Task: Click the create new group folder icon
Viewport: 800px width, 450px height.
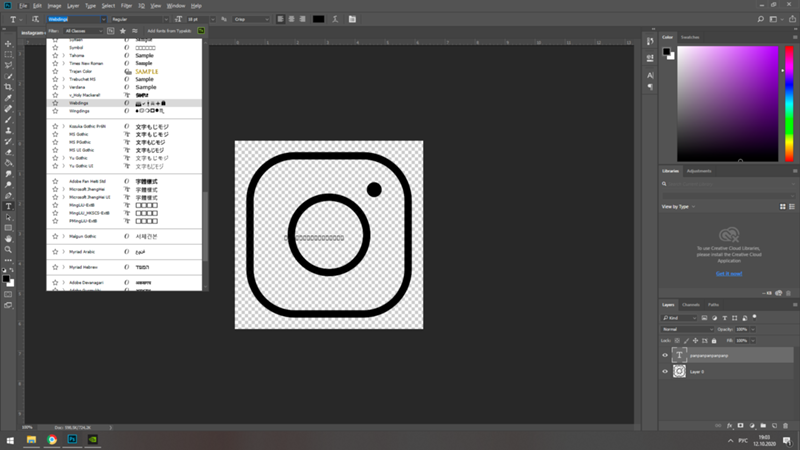Action: [x=763, y=426]
